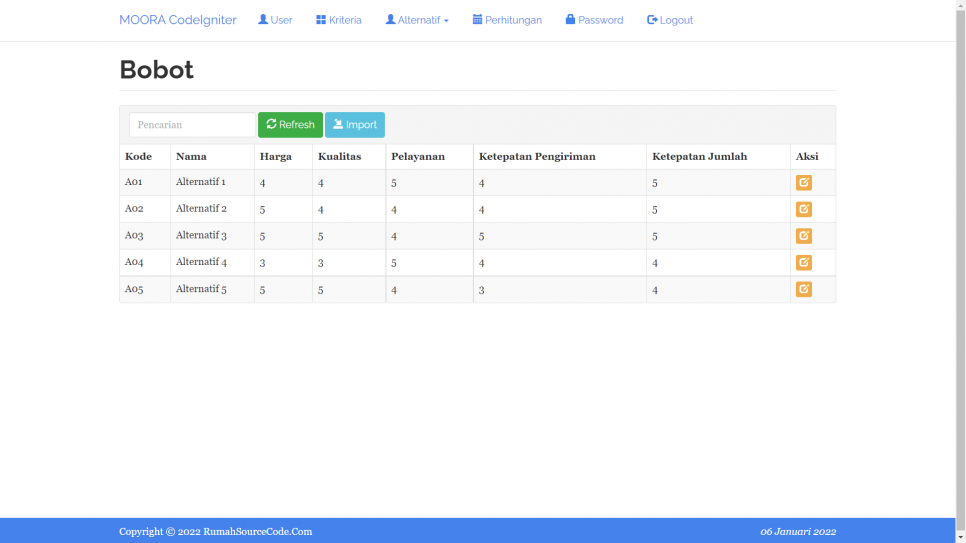966x543 pixels.
Task: Focus the Pencarian search field
Action: pos(192,125)
